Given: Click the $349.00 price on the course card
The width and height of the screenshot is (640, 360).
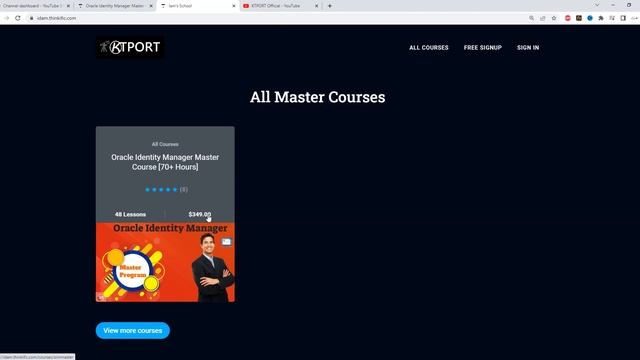Looking at the screenshot, I should (200, 214).
